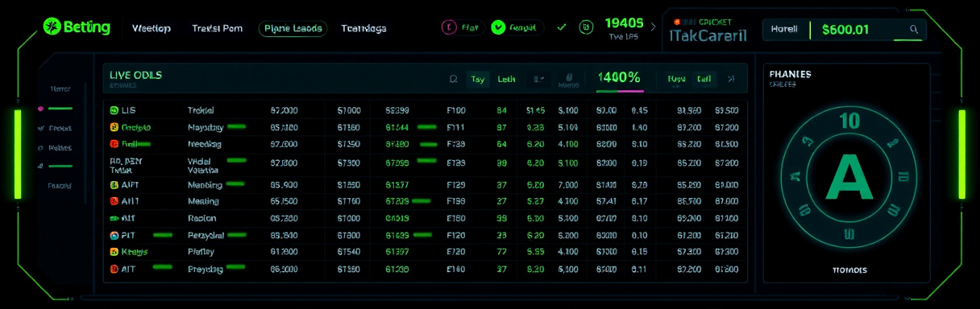Click Trektal in the LIS row
This screenshot has height=309, width=980.
pyautogui.click(x=201, y=110)
